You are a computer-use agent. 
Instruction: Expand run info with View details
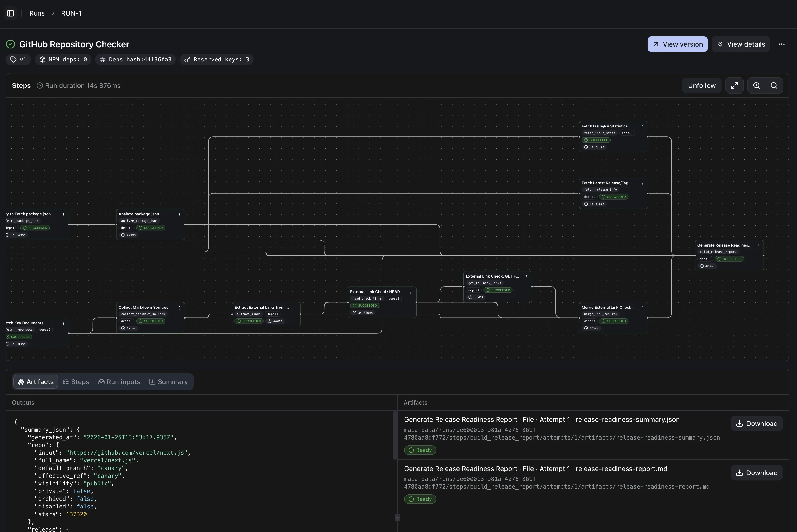pos(741,44)
